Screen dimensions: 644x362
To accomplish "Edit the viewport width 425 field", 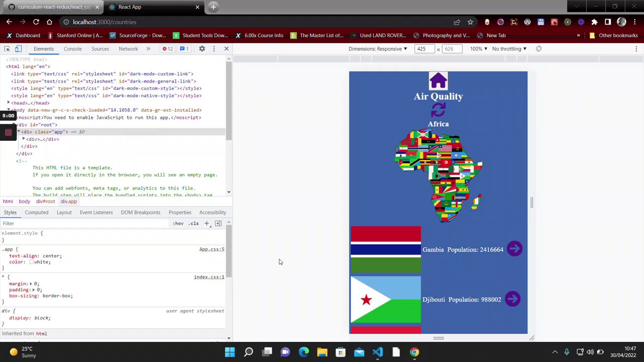I will click(425, 49).
